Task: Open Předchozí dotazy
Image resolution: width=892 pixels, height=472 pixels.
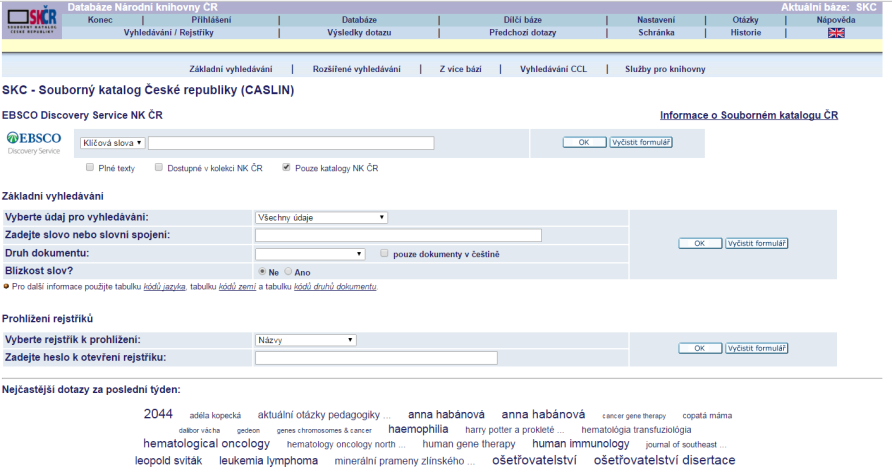Action: click(x=522, y=33)
